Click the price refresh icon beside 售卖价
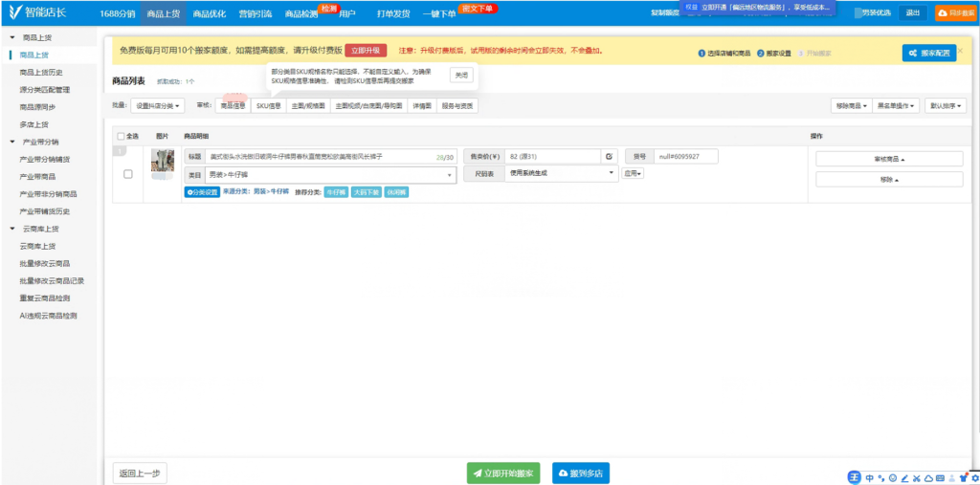The height and width of the screenshot is (485, 980). click(x=609, y=156)
